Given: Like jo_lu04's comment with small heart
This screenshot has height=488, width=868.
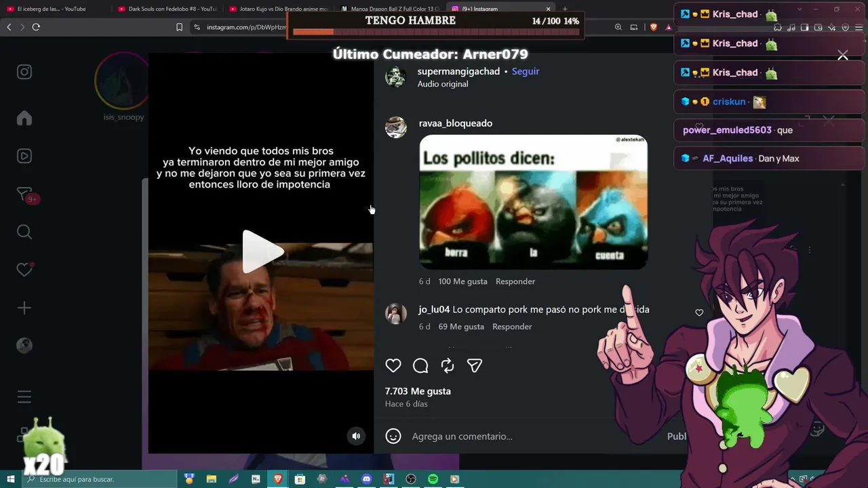Looking at the screenshot, I should (x=699, y=312).
